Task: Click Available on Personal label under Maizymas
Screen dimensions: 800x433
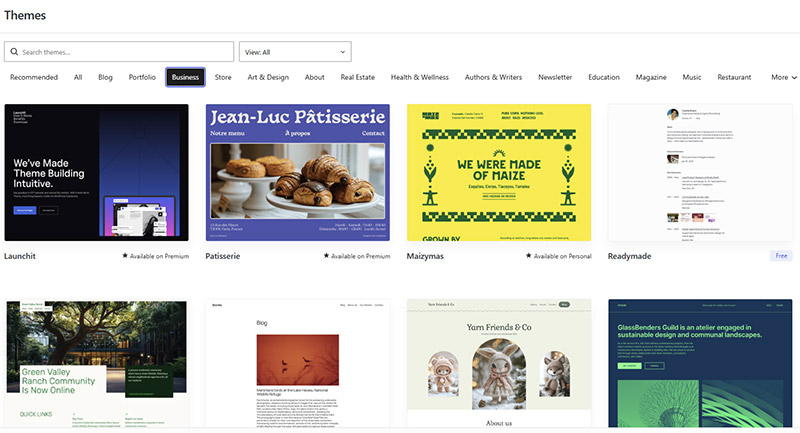Action: 563,256
